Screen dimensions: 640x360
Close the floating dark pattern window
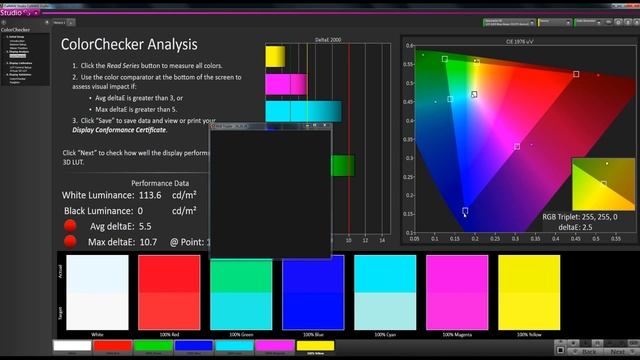tap(325, 126)
